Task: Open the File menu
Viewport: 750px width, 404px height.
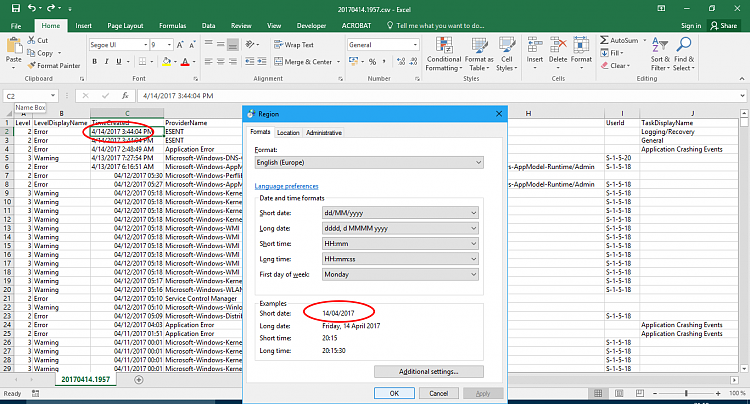Action: 16,26
